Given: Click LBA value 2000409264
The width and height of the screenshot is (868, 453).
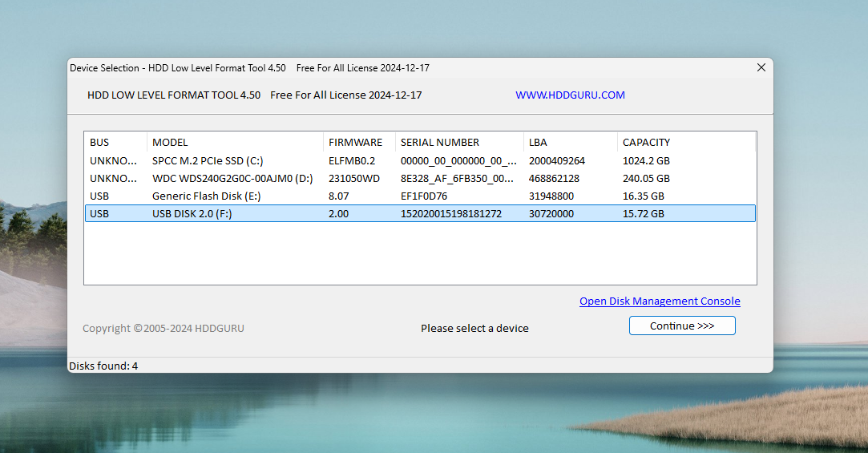Looking at the screenshot, I should pos(556,160).
